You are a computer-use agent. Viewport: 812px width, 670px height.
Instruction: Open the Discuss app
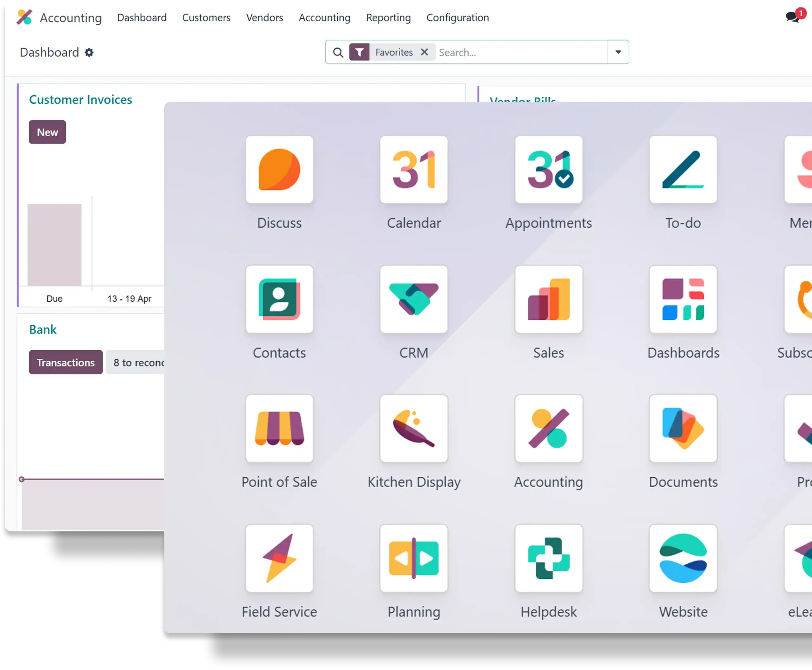[279, 169]
